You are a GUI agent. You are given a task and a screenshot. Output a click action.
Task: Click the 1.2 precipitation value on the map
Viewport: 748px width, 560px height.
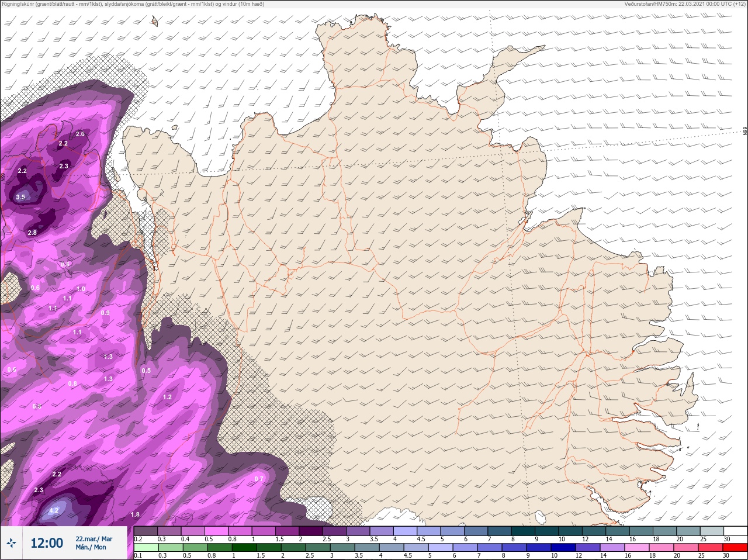pos(167,397)
